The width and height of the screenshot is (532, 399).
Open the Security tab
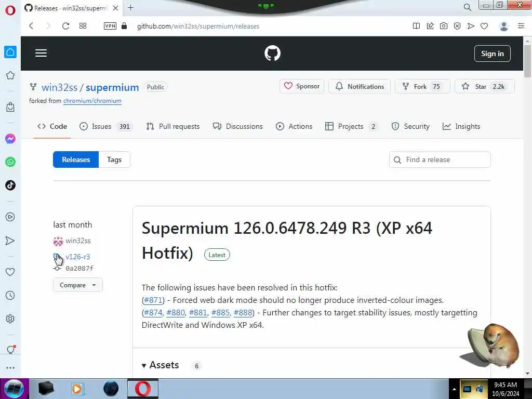(410, 126)
